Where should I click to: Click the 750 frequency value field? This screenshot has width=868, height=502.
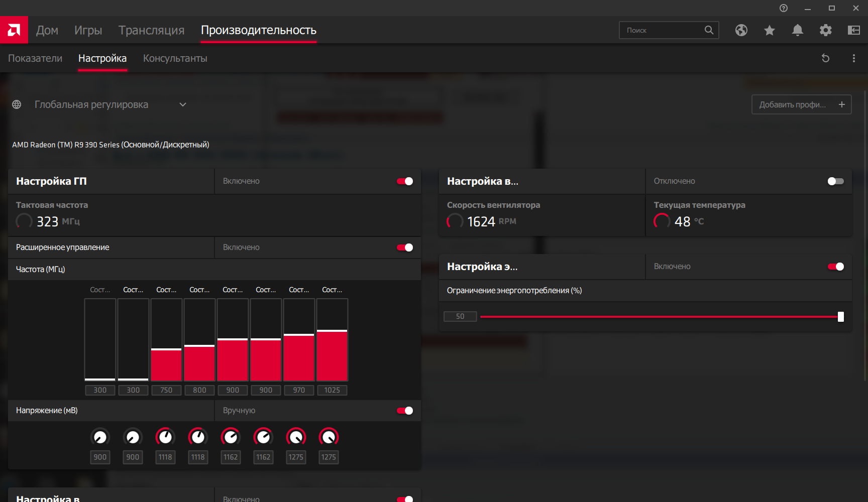point(166,390)
